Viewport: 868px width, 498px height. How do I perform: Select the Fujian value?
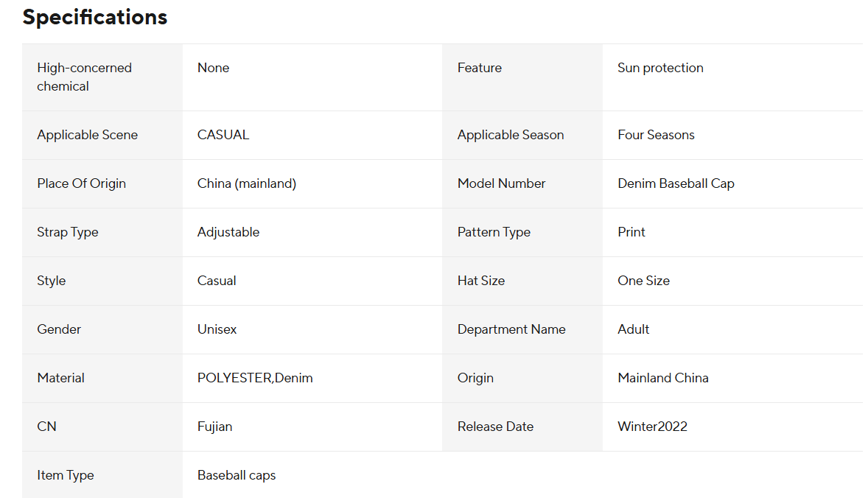(x=215, y=427)
